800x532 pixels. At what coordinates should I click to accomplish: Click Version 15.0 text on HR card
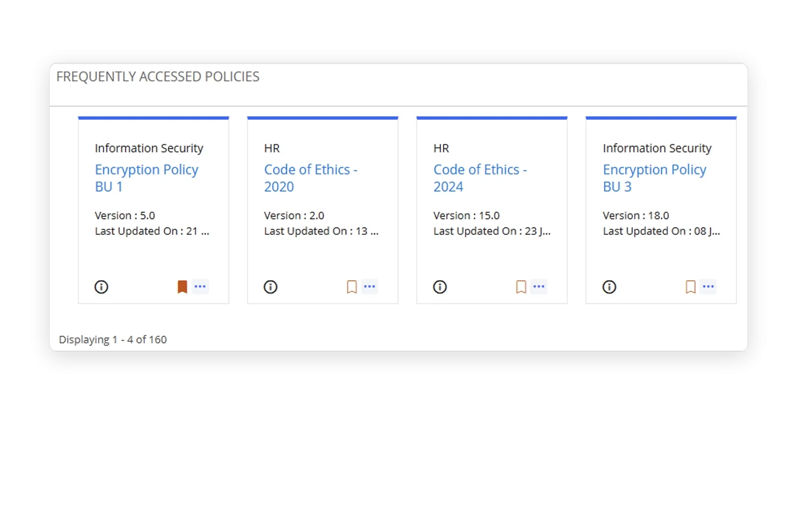click(x=466, y=216)
